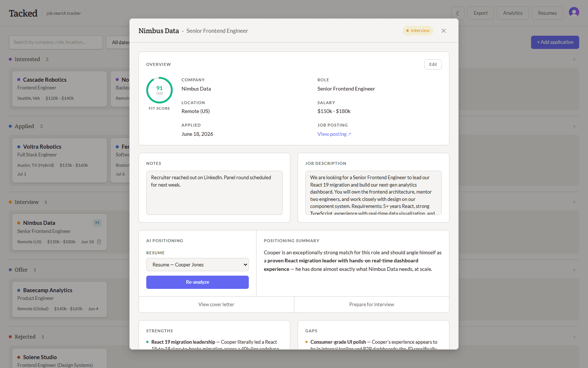Open the user profile avatar

coord(574,13)
